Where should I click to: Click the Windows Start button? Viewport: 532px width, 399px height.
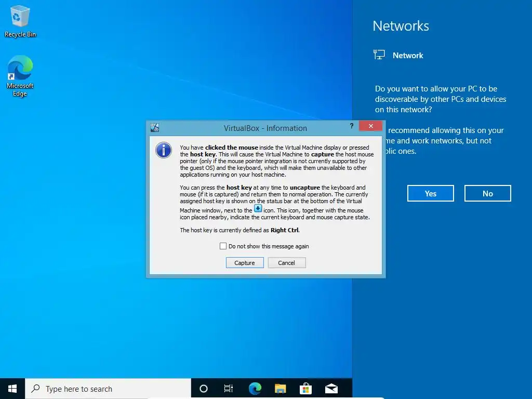pyautogui.click(x=12, y=389)
